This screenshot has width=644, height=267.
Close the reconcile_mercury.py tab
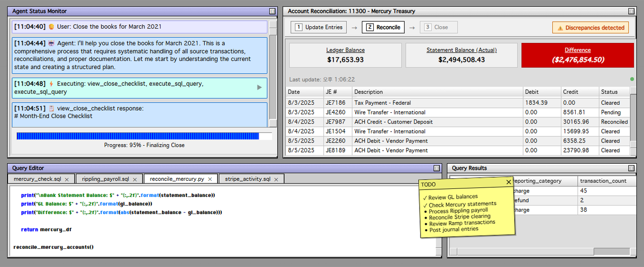click(x=210, y=179)
